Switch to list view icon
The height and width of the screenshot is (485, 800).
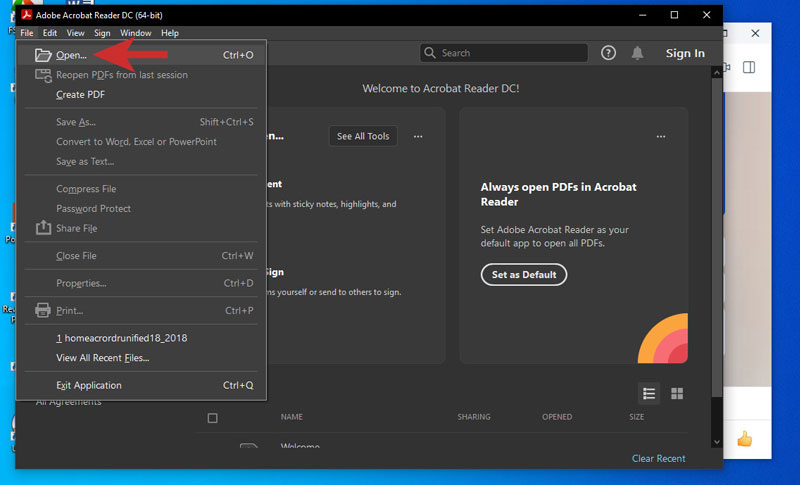(x=649, y=393)
